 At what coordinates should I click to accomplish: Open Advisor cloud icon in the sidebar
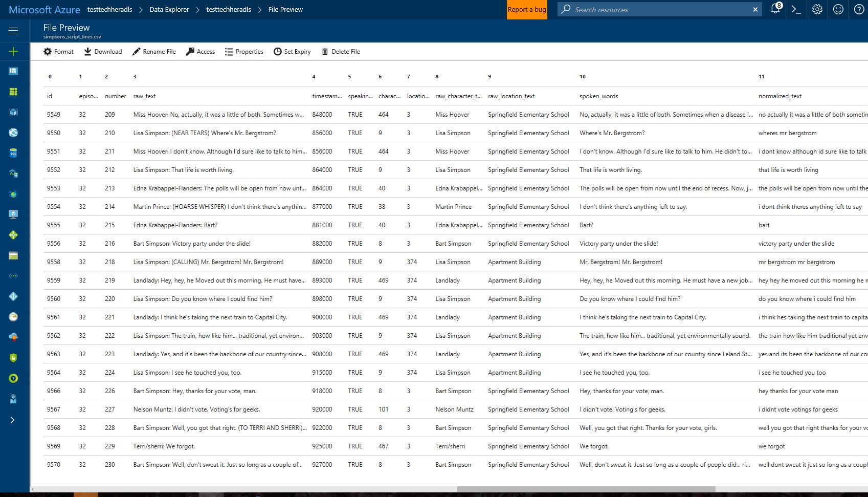pos(13,337)
